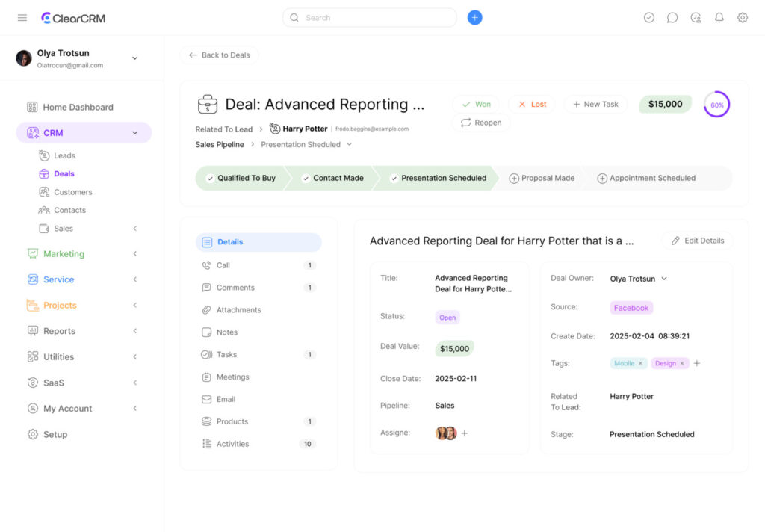This screenshot has width=765, height=532.
Task: Select Leads in the CRM submenu
Action: point(64,156)
